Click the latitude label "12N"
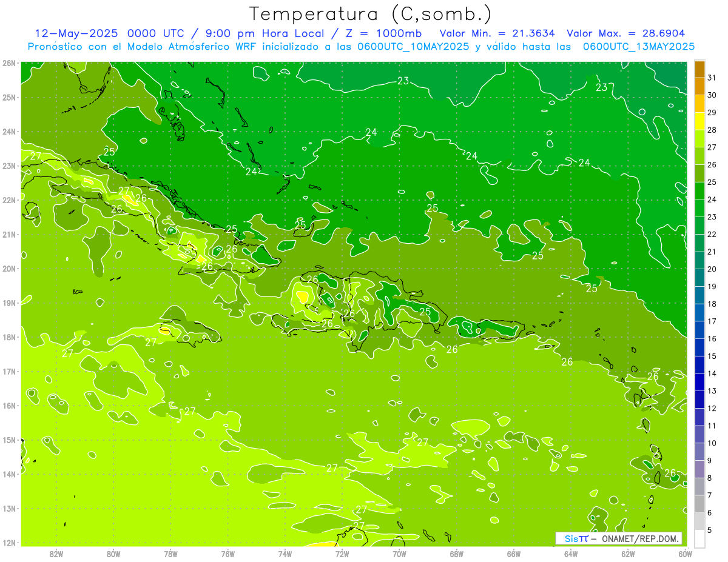728x562 pixels. pyautogui.click(x=9, y=543)
